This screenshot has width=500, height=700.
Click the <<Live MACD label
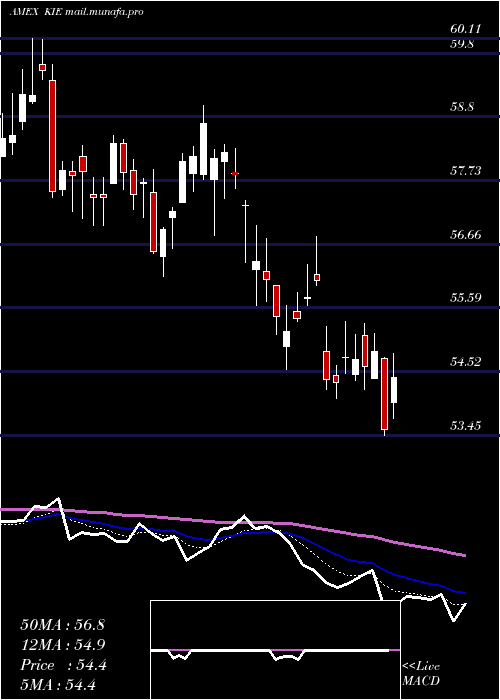421,673
